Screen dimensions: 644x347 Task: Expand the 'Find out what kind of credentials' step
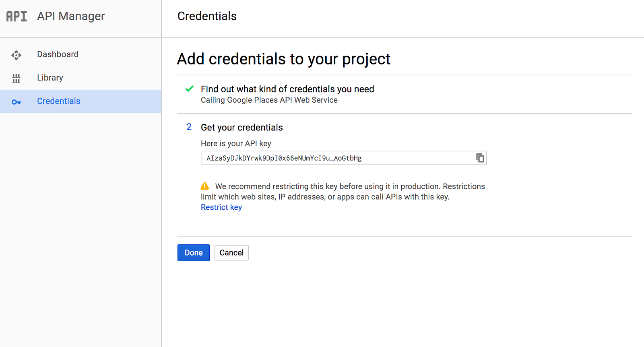(287, 89)
